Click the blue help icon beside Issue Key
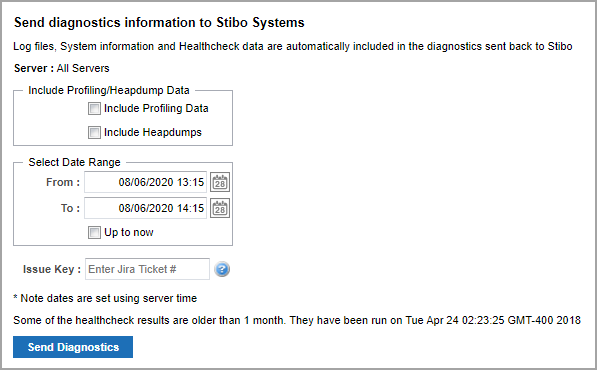The width and height of the screenshot is (597, 370). pos(222,269)
